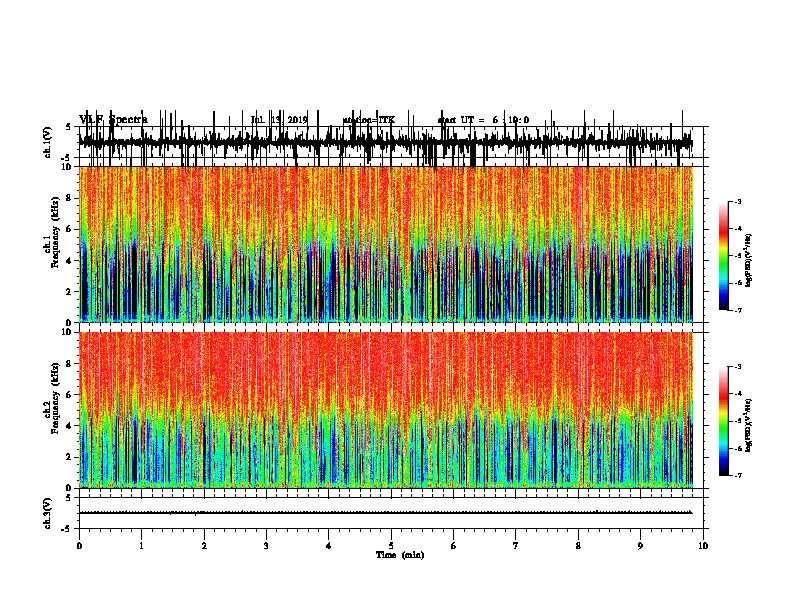Click the ch.1 frequency axis '2' tick label
Viewport: 792px width, 612px height.
tap(70, 292)
